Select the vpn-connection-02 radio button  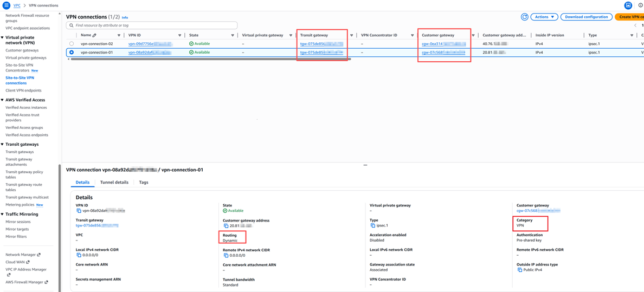tap(72, 44)
